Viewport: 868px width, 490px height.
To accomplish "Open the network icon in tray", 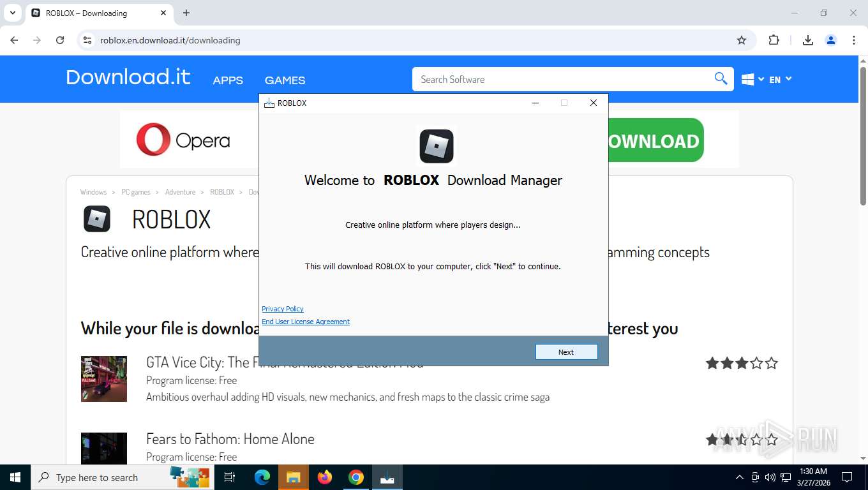I will 786,477.
